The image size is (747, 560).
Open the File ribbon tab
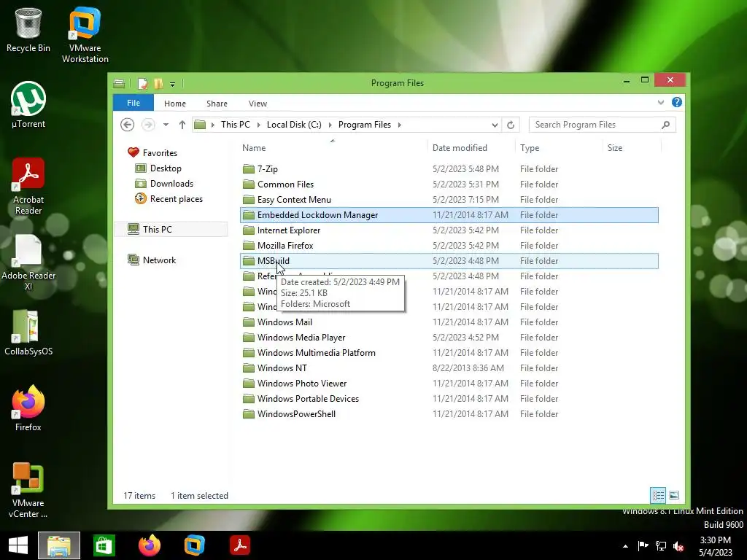[x=133, y=103]
